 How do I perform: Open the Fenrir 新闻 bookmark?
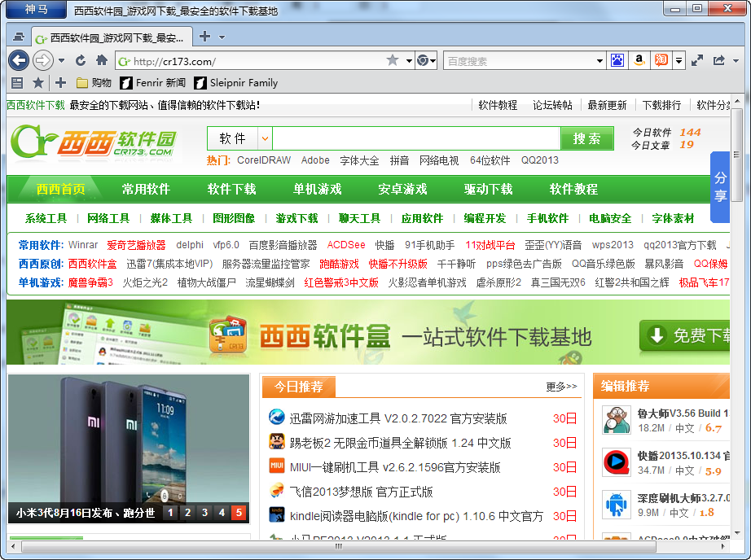pos(152,83)
